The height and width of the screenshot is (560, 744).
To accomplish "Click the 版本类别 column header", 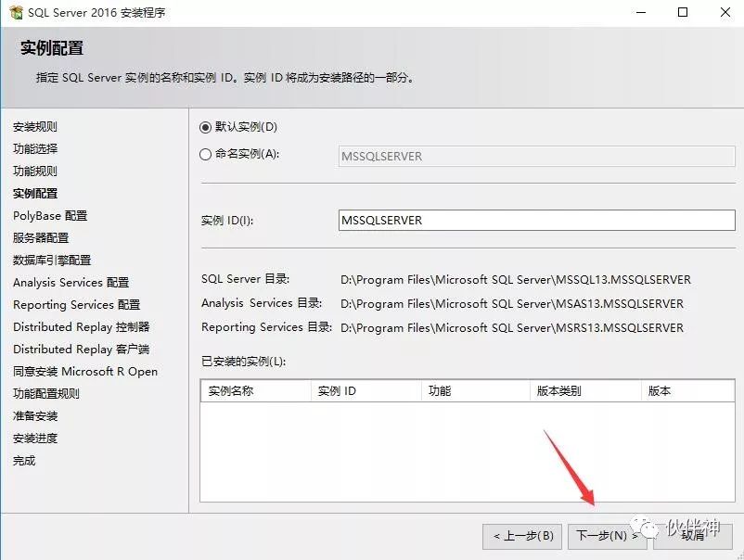I will coord(585,391).
